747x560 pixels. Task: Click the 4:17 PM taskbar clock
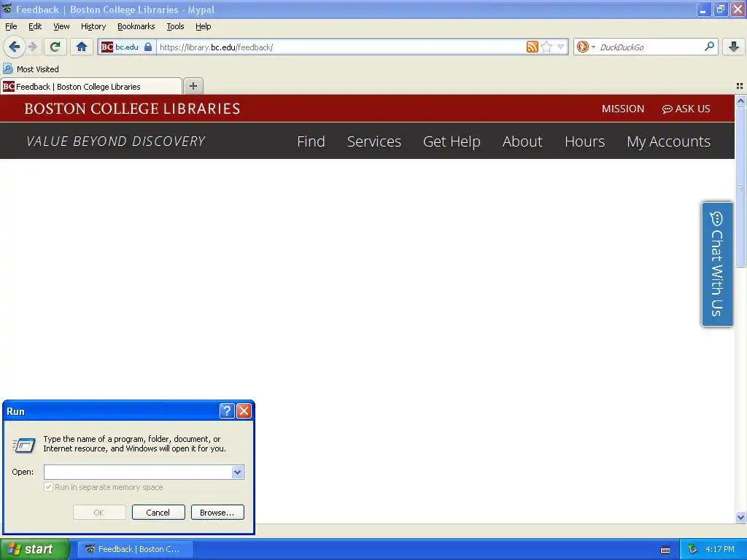[x=719, y=549]
